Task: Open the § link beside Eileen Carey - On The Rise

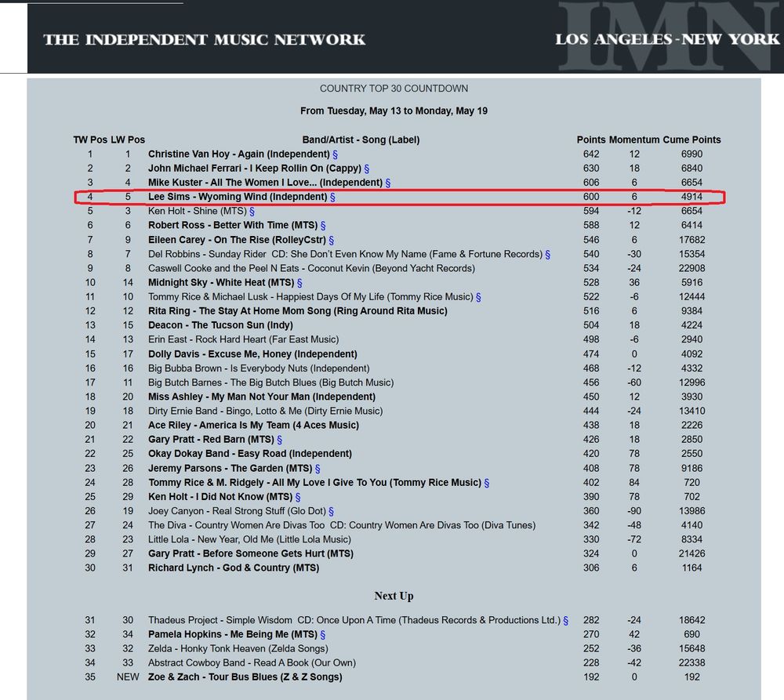Action: pos(331,240)
